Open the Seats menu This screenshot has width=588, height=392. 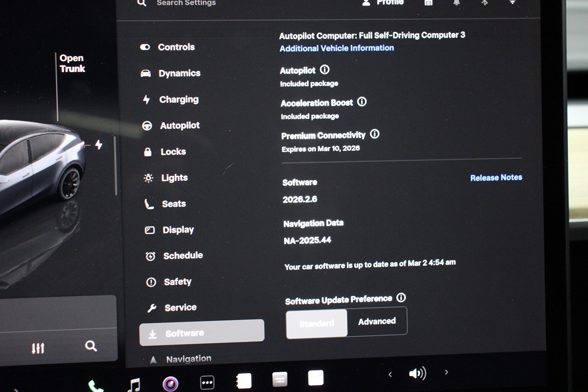(165, 204)
